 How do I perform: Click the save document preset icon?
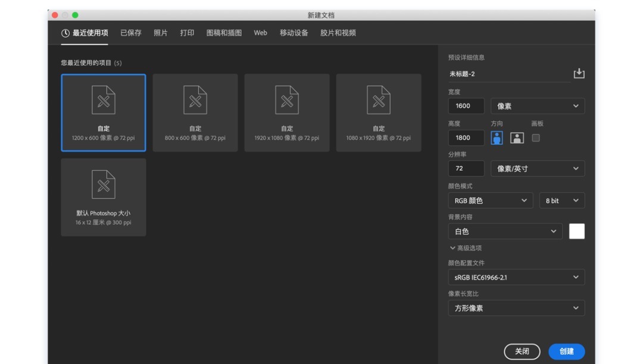[x=579, y=73]
